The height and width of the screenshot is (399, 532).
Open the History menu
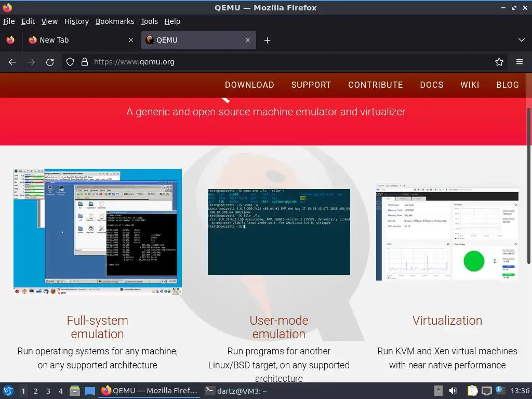pyautogui.click(x=76, y=21)
